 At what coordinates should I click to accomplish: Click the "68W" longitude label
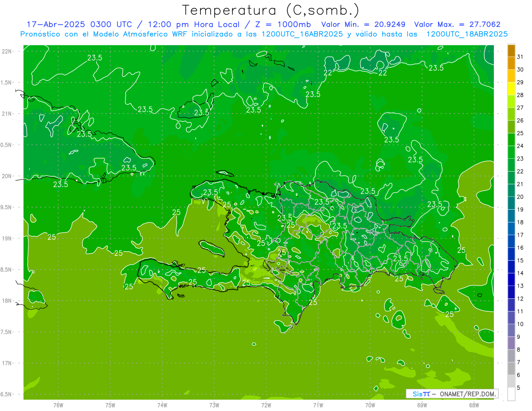tap(474, 405)
